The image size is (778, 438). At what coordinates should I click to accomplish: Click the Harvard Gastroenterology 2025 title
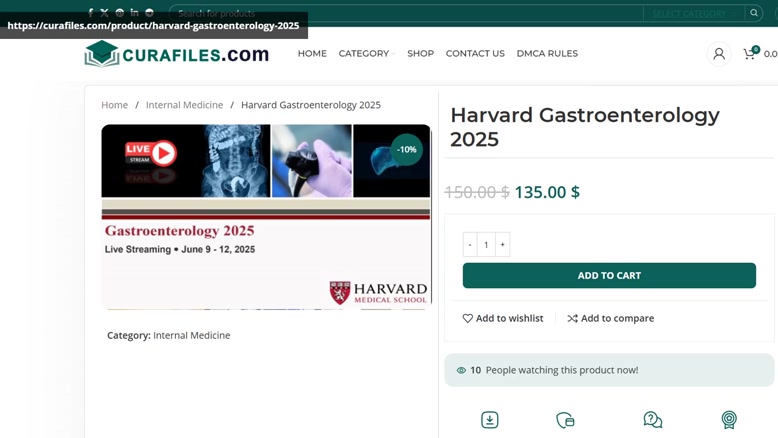584,127
